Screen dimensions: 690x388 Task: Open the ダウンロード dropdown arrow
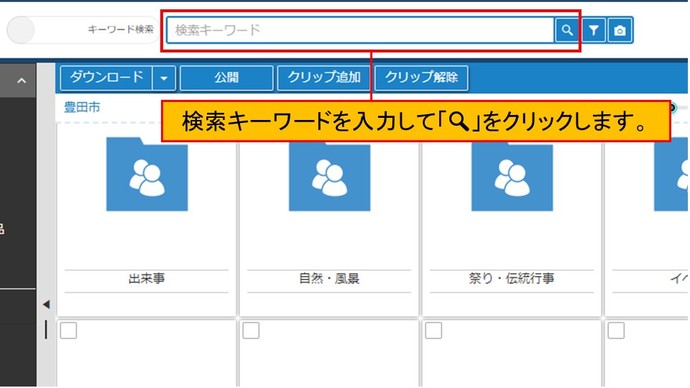(164, 78)
